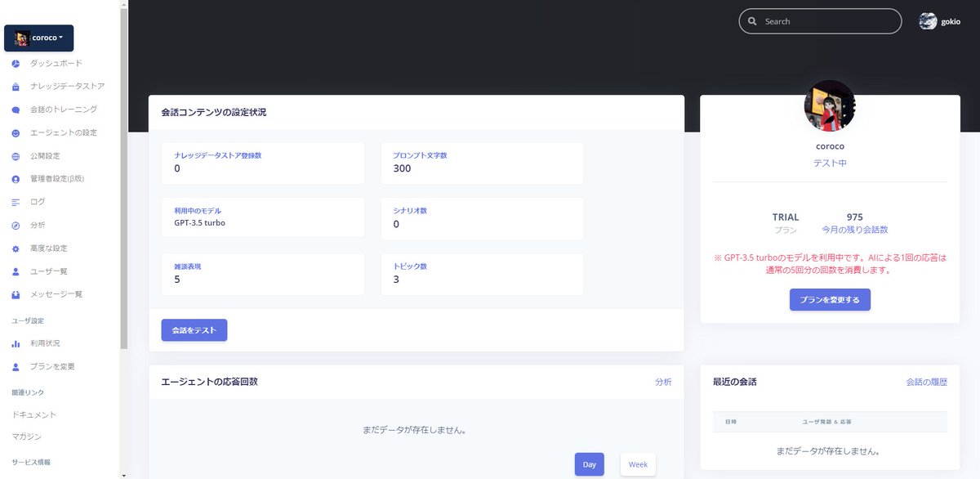Click the テスト中 status link
This screenshot has height=479, width=980.
[x=830, y=163]
